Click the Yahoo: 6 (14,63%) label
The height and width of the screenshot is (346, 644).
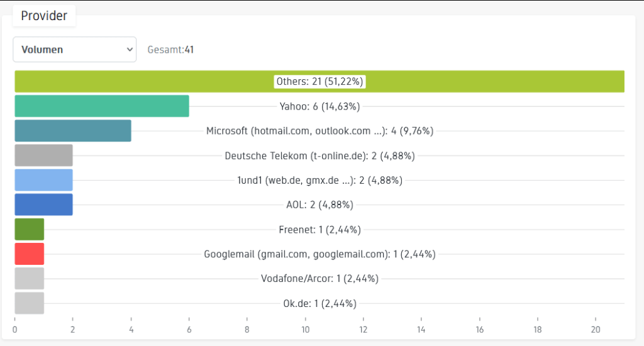click(x=319, y=106)
